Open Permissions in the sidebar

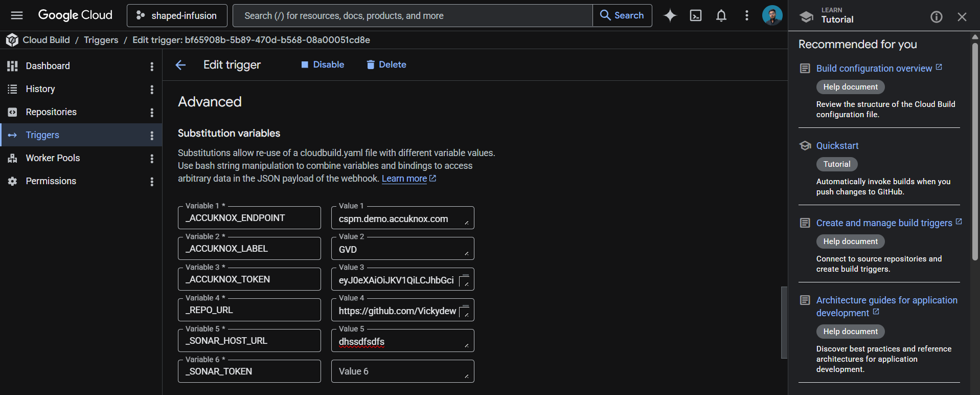tap(51, 181)
